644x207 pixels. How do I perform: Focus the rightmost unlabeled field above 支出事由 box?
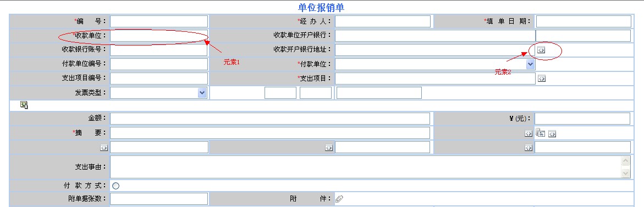(x=582, y=147)
